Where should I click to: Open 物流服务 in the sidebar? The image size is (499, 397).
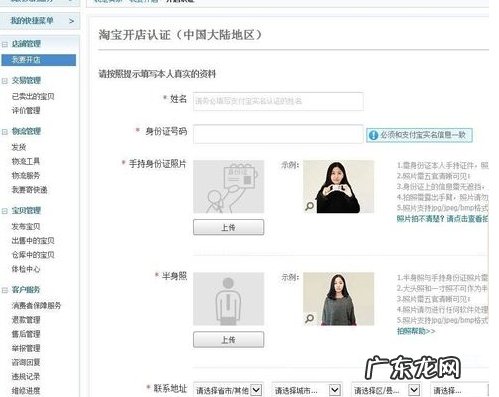click(x=26, y=175)
